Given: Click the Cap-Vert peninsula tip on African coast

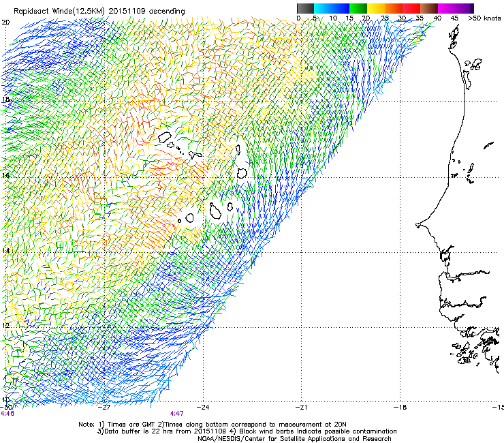Looking at the screenshot, I should [418, 226].
